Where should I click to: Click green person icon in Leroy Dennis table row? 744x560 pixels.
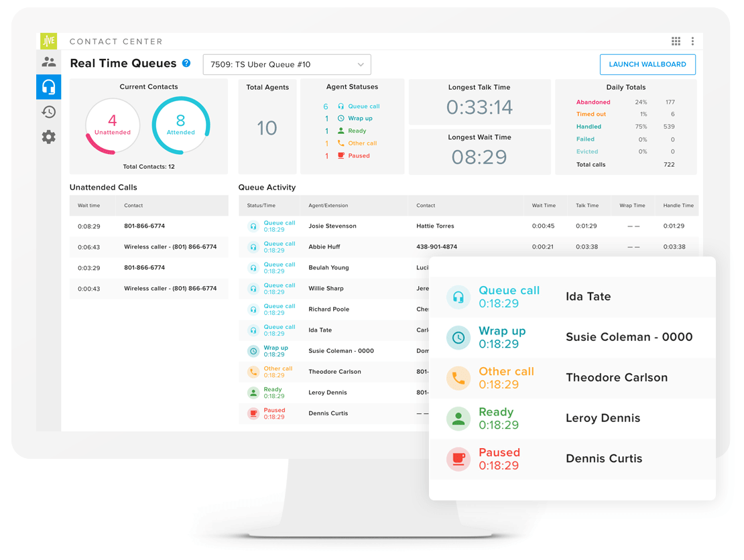point(253,393)
